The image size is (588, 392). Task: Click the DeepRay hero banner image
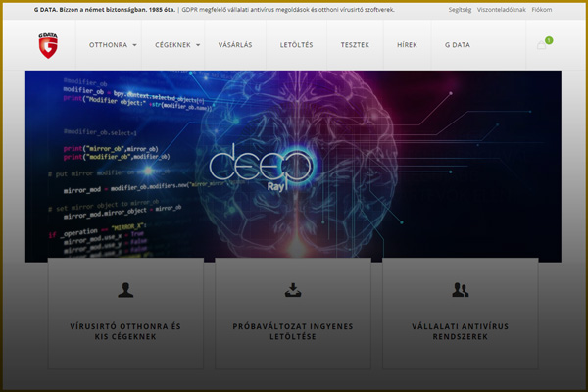point(293,167)
